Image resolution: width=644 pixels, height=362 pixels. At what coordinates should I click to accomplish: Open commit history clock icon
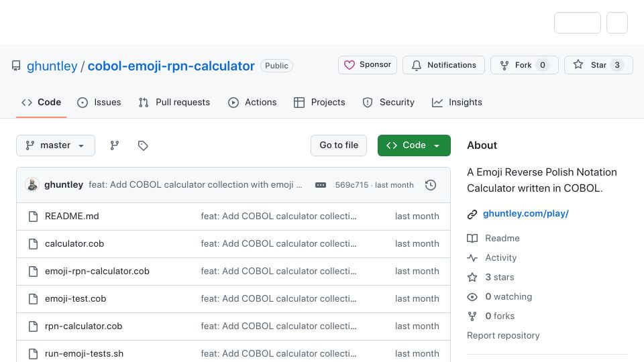[431, 185]
